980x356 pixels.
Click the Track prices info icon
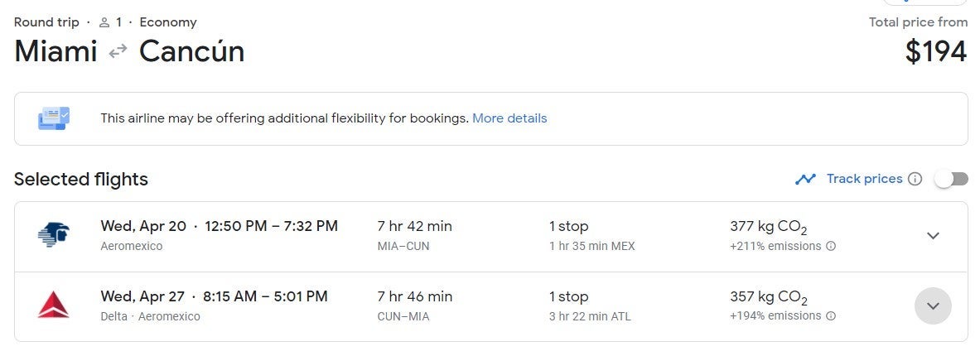click(x=915, y=179)
